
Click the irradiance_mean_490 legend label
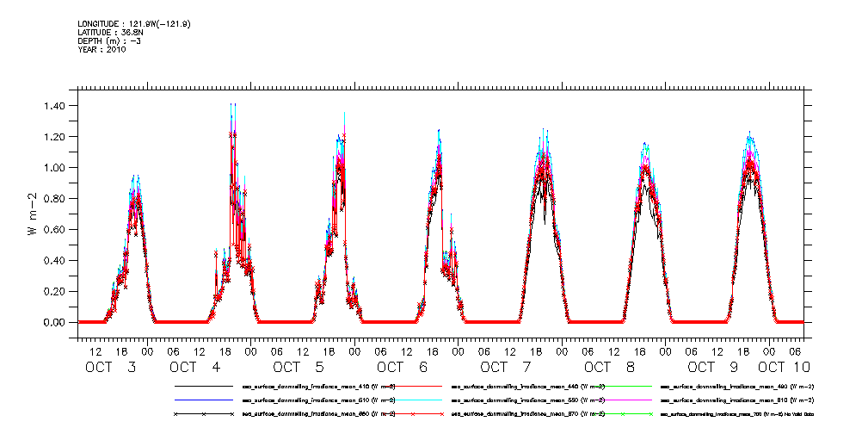click(x=737, y=386)
